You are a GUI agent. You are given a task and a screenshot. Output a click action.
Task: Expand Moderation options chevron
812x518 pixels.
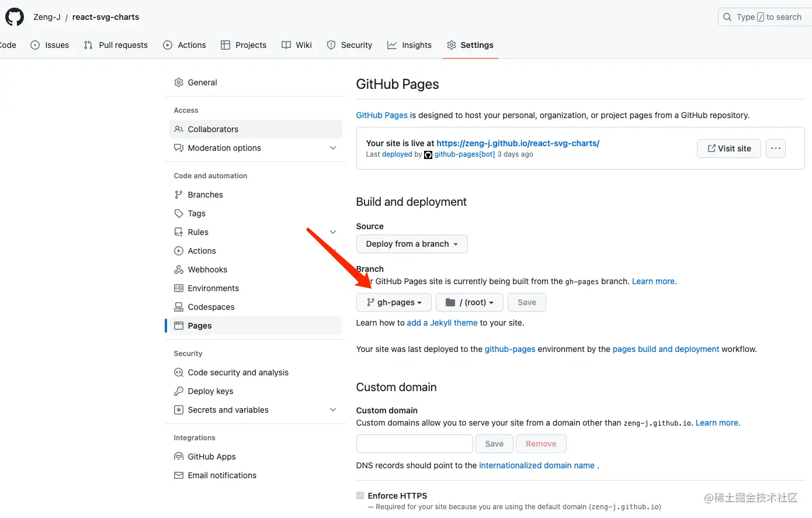coord(333,148)
